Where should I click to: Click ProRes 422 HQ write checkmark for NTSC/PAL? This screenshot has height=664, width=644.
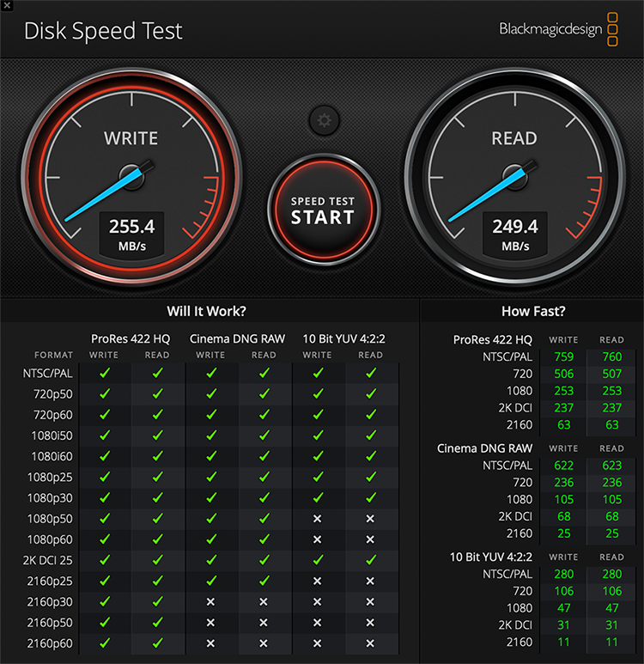coord(105,374)
